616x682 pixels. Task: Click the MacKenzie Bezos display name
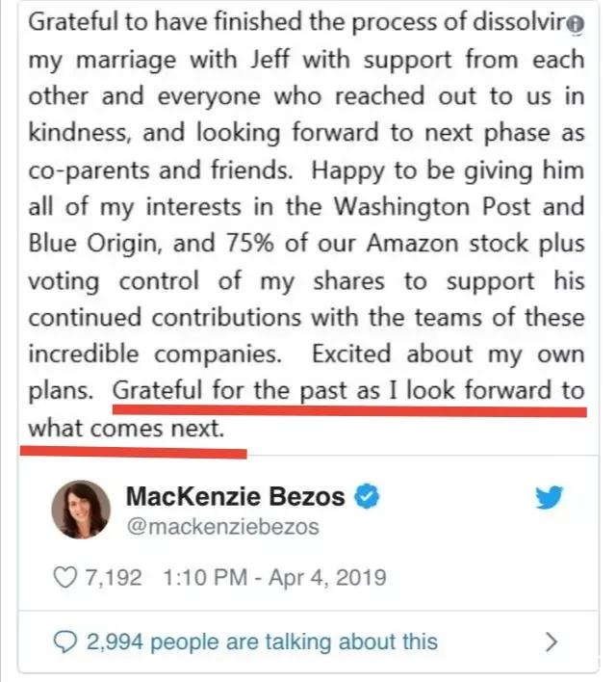235,496
